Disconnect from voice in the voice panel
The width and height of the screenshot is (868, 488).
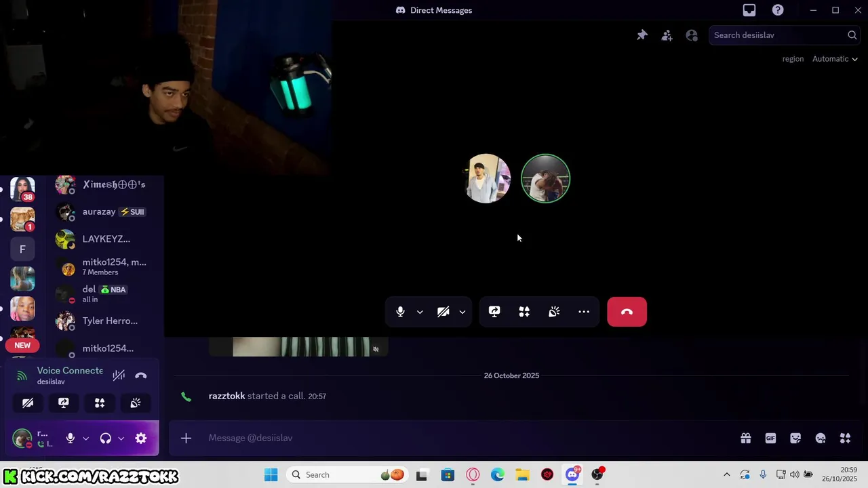click(141, 375)
